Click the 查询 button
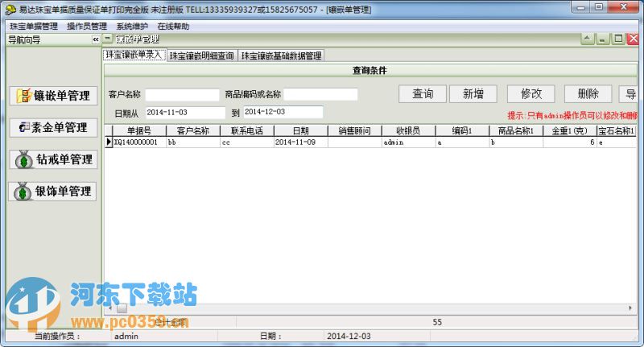The width and height of the screenshot is (644, 347). tap(422, 94)
